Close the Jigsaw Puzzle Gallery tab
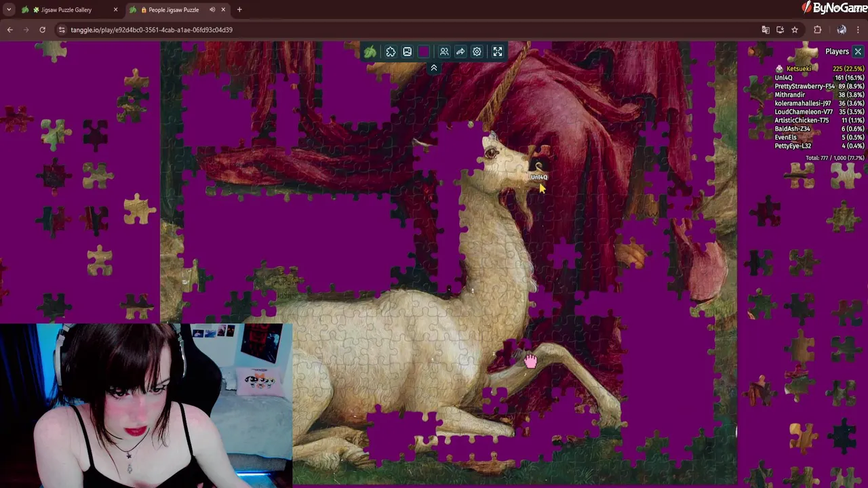The height and width of the screenshot is (488, 868). point(115,9)
